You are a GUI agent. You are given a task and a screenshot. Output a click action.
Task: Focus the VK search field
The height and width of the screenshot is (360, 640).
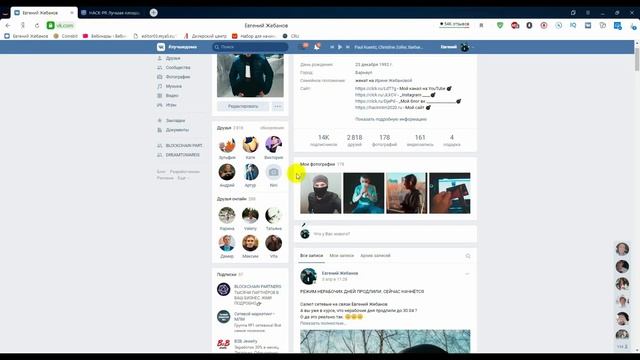pyautogui.click(x=250, y=47)
